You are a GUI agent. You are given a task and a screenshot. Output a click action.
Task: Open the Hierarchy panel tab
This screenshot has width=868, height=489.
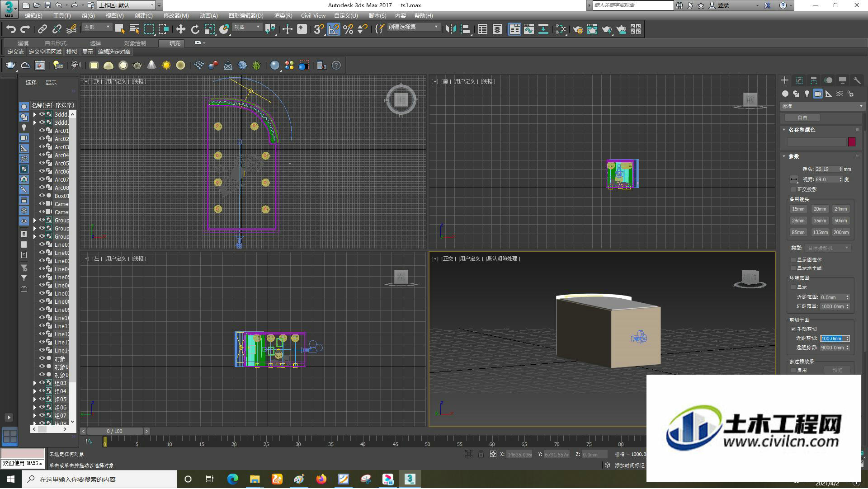tap(814, 80)
